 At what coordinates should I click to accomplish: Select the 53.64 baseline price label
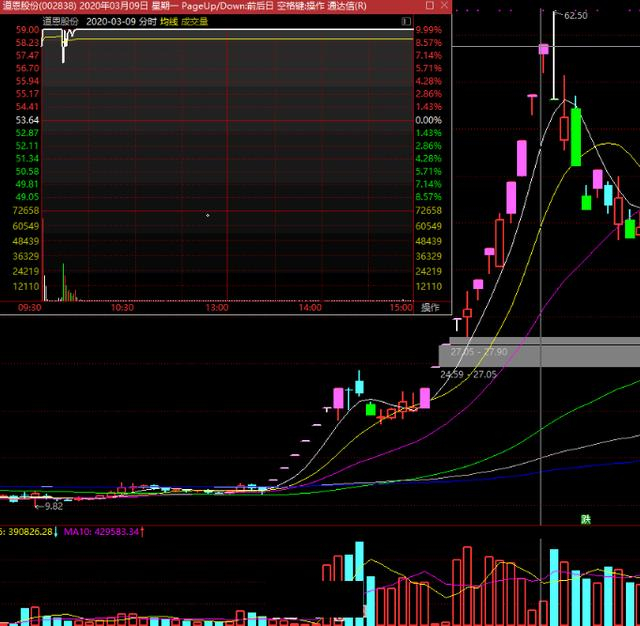point(27,120)
